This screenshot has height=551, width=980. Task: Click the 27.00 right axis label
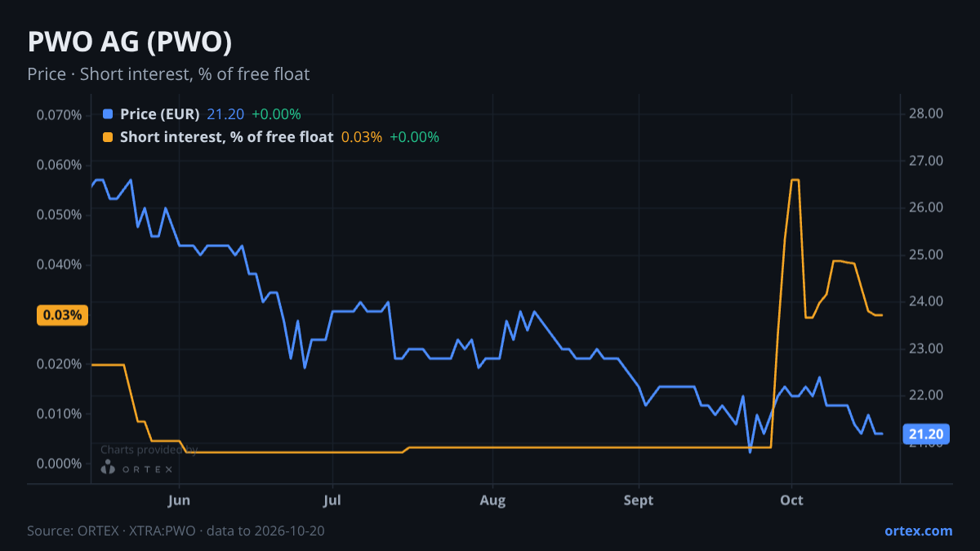926,161
